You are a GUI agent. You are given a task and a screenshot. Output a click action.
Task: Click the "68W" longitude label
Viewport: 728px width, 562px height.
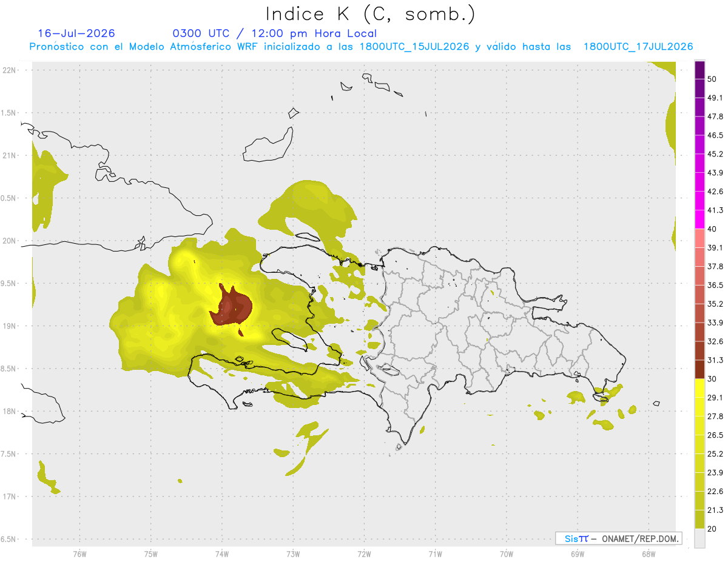[649, 554]
